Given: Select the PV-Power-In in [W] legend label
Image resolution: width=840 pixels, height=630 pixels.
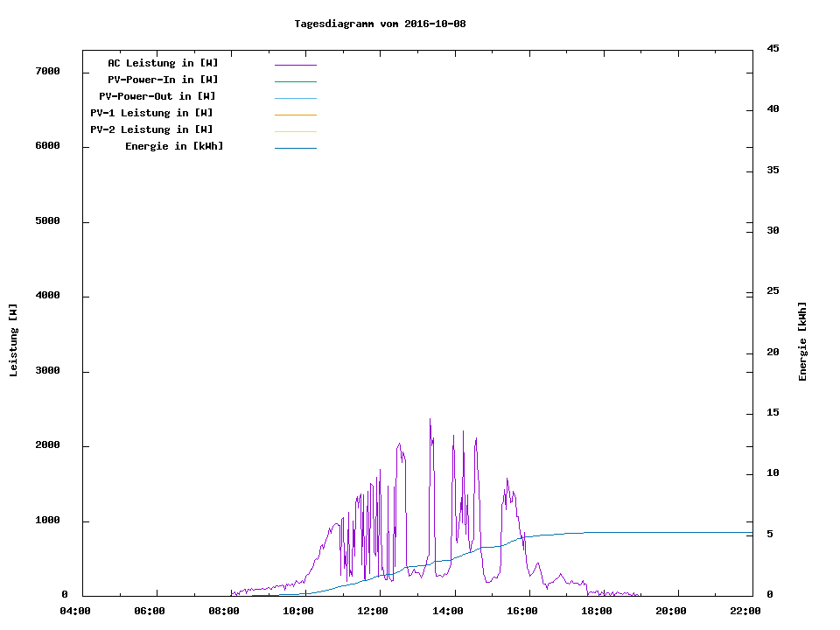Looking at the screenshot, I should click(163, 80).
